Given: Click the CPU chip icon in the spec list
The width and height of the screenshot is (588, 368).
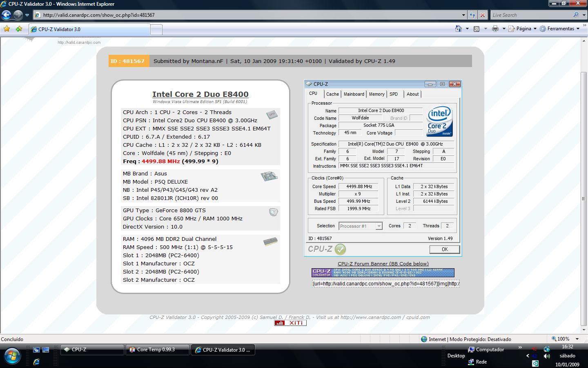Looking at the screenshot, I should pyautogui.click(x=272, y=114).
